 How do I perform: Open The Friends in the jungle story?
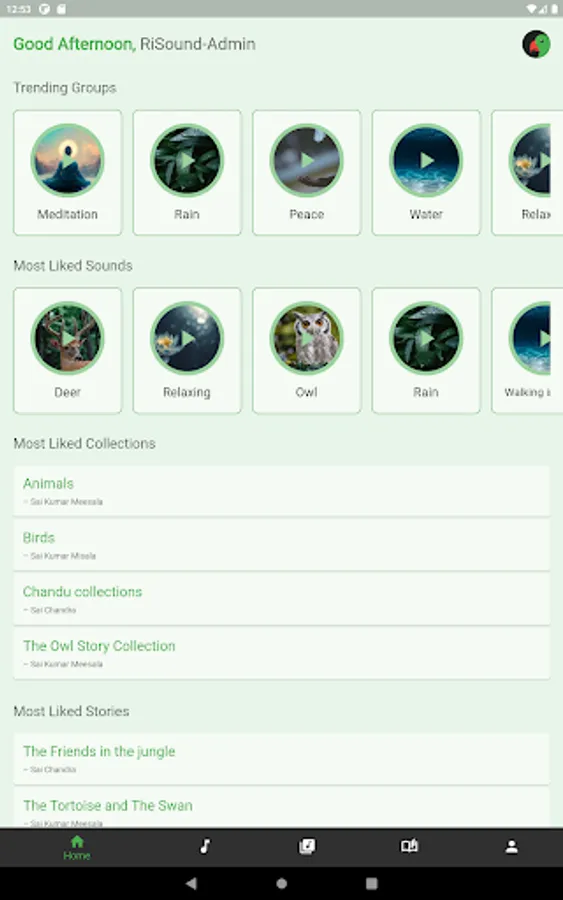click(281, 759)
